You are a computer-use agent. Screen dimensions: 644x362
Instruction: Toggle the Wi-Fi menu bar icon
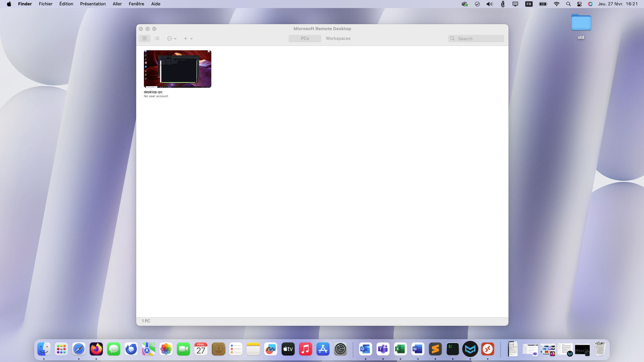pos(556,4)
